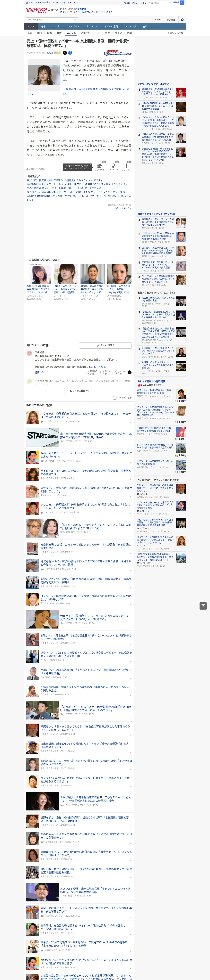Share article on X icon
Image resolution: width=210 pixels, height=980 pixels.
pos(65,53)
